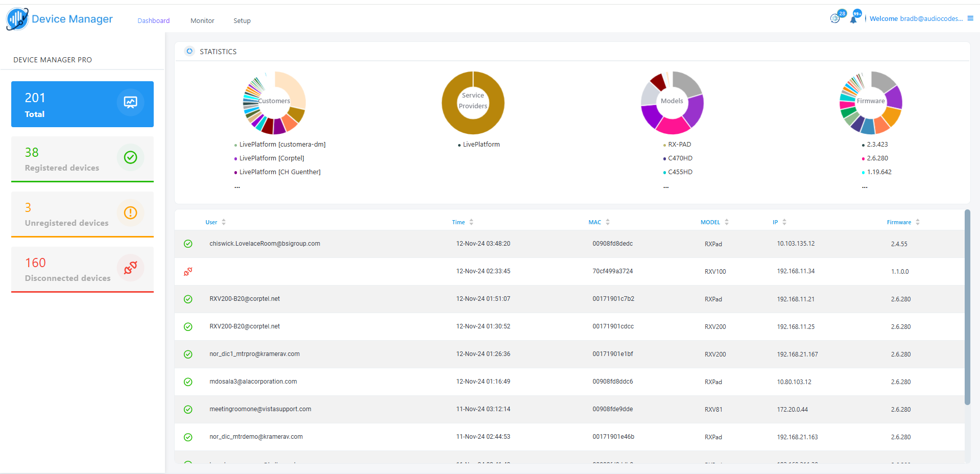Sort table by MODEL column
This screenshot has height=474, width=980.
click(714, 222)
